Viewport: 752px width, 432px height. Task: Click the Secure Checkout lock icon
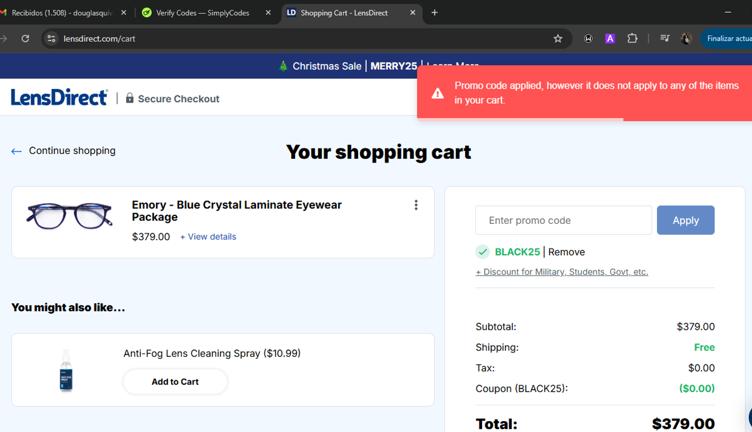[129, 98]
